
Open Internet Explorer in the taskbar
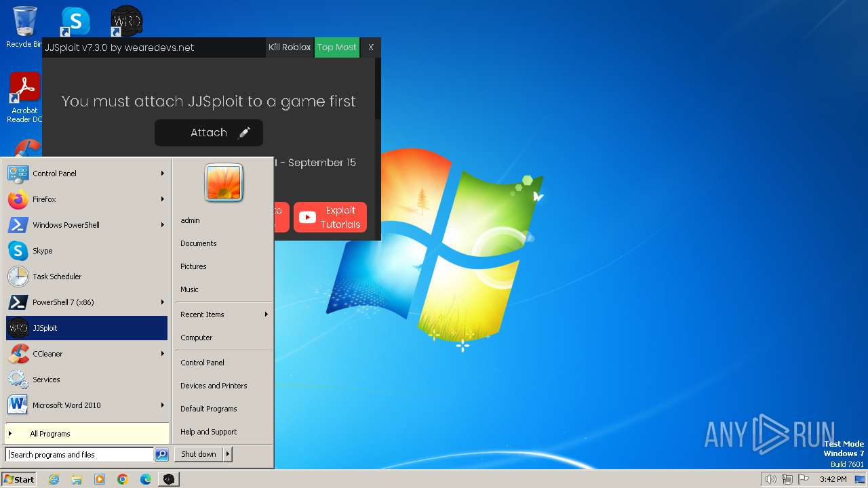(x=54, y=479)
